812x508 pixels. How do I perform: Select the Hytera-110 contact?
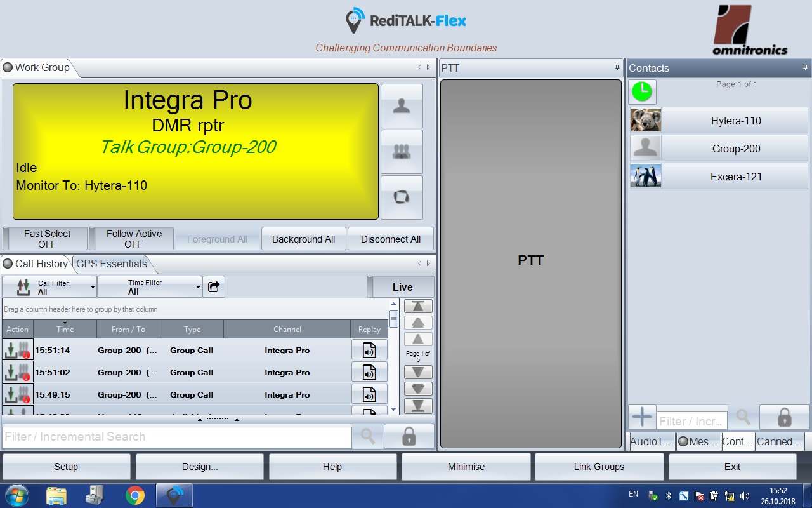tap(719, 121)
